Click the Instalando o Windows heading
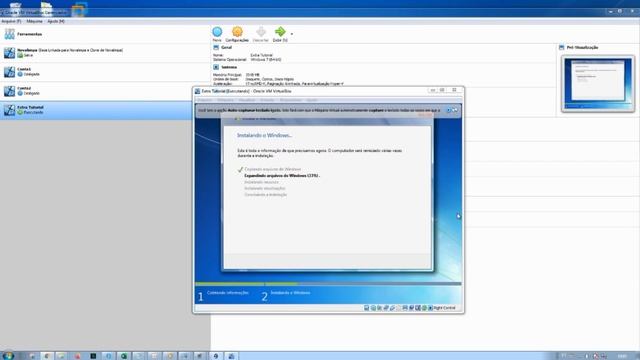Viewport: 640px width, 360px height. coord(264,135)
